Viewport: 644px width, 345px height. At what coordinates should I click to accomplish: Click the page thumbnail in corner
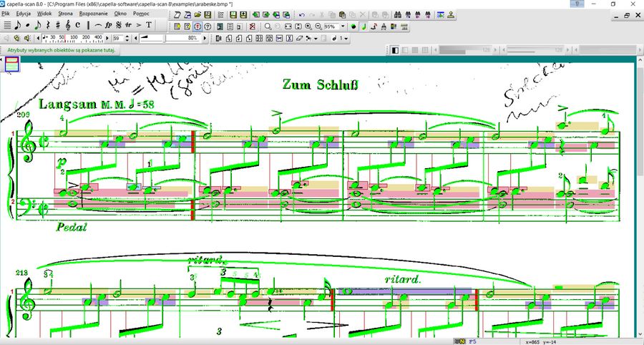tap(12, 64)
